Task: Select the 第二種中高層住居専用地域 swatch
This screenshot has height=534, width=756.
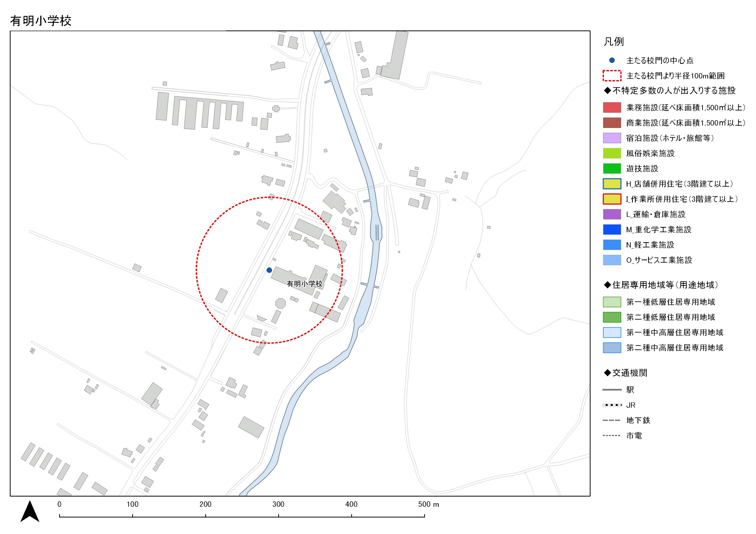Action: [x=612, y=348]
